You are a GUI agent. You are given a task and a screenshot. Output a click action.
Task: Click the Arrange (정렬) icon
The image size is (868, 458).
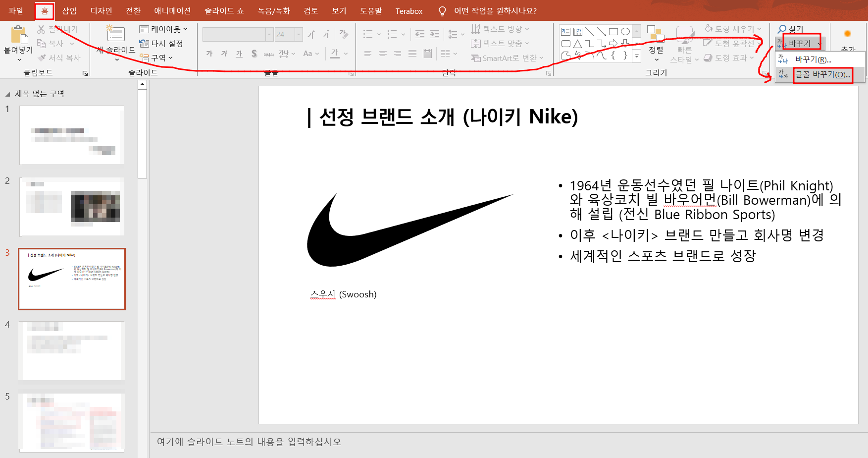point(655,33)
